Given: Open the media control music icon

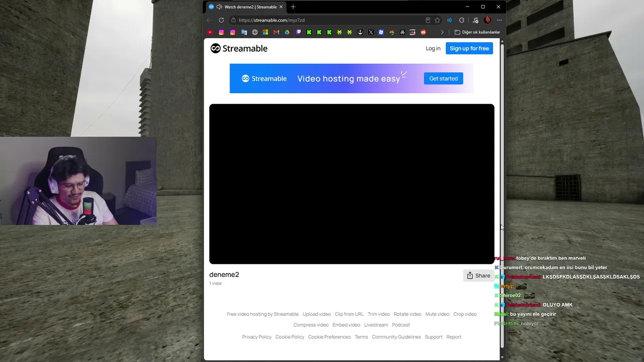Looking at the screenshot, I should pos(475,20).
